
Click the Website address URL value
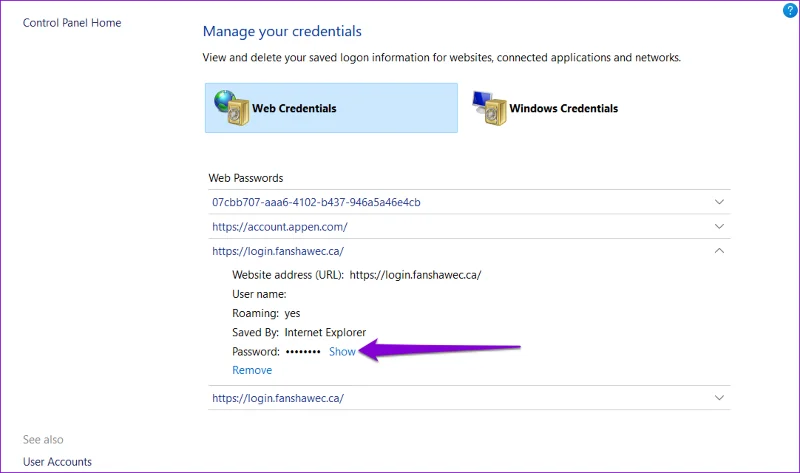coord(415,275)
